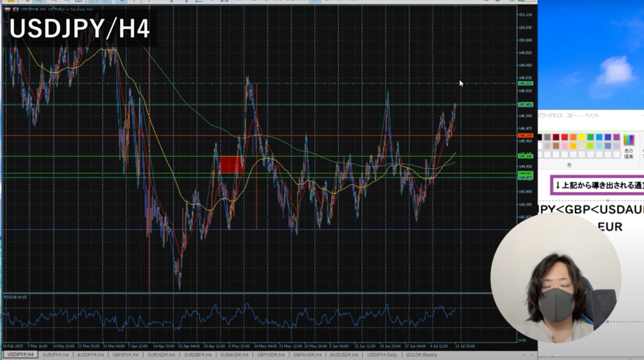Image resolution: width=644 pixels, height=360 pixels.
Task: Select light gray swatch in Paint palette
Action: coord(548,146)
